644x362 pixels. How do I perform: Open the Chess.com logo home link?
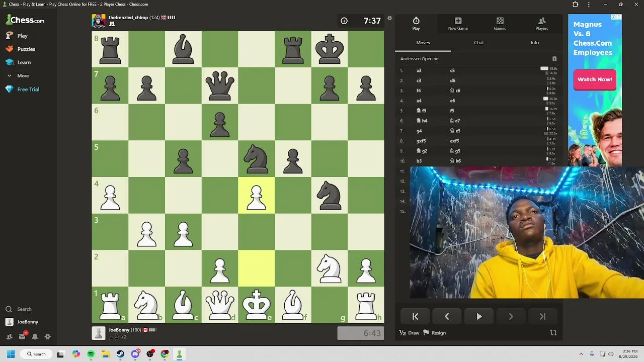click(x=25, y=20)
